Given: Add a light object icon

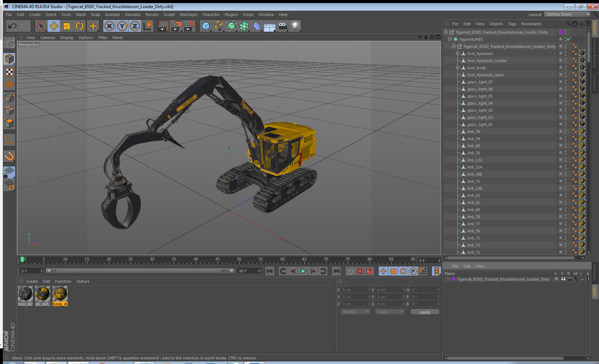Looking at the screenshot, I should pyautogui.click(x=295, y=26).
